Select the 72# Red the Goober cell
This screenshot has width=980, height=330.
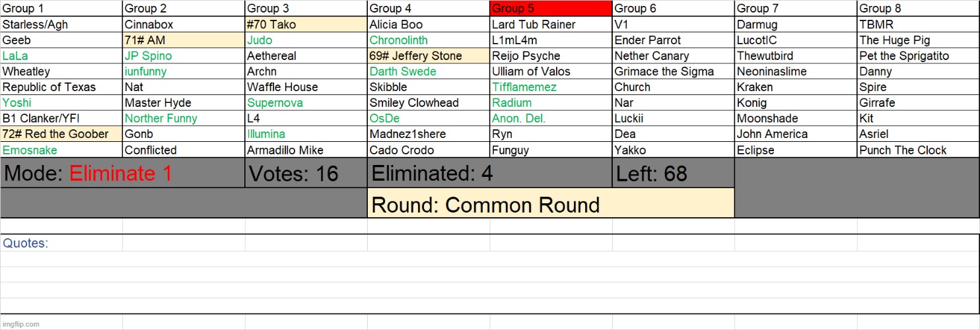pyautogui.click(x=61, y=134)
